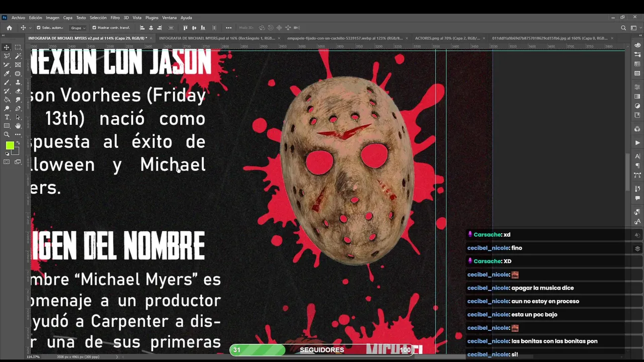644x362 pixels.
Task: Open the Ventana menu
Action: [x=170, y=18]
